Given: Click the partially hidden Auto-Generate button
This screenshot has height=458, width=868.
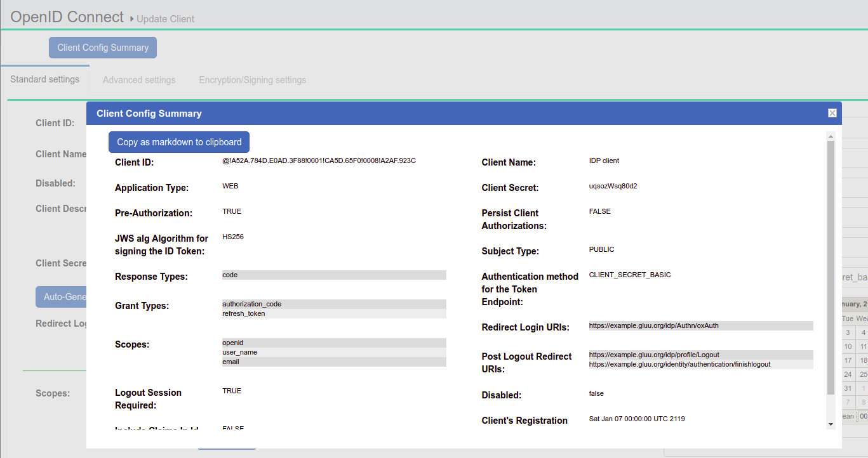Looking at the screenshot, I should (61, 297).
